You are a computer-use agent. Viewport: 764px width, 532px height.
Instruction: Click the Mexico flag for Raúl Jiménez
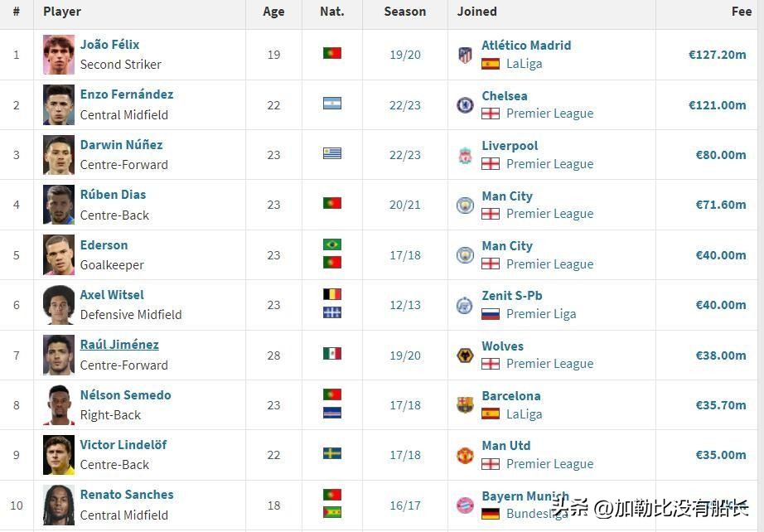[x=332, y=353]
